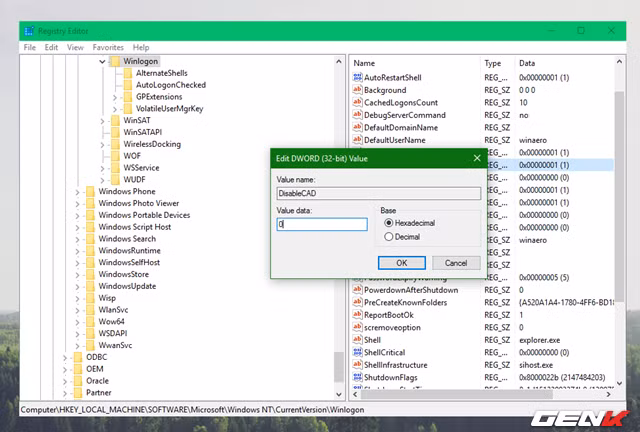The width and height of the screenshot is (640, 432).
Task: Select the Shell registry value icon
Action: (356, 340)
